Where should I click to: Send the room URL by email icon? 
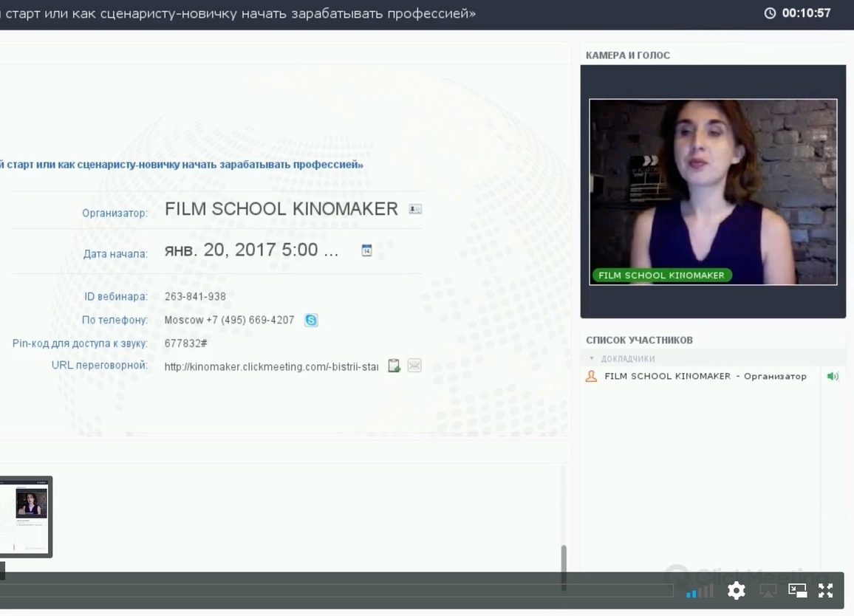point(414,366)
